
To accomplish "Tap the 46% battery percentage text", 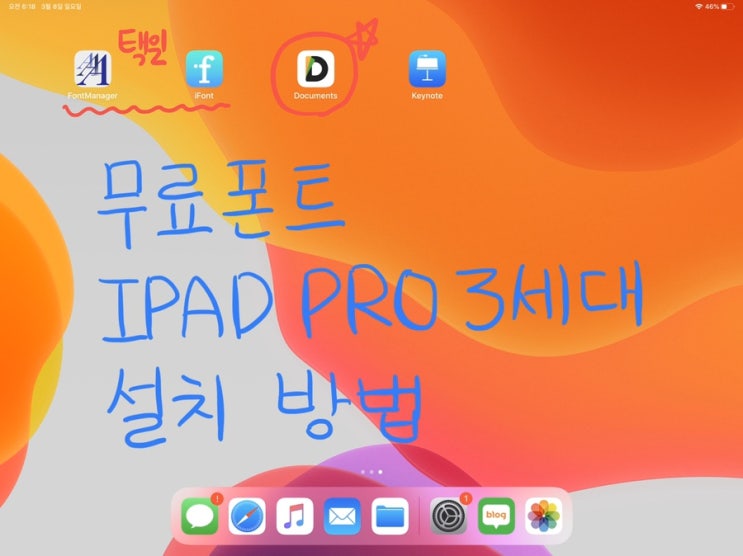I will (712, 7).
